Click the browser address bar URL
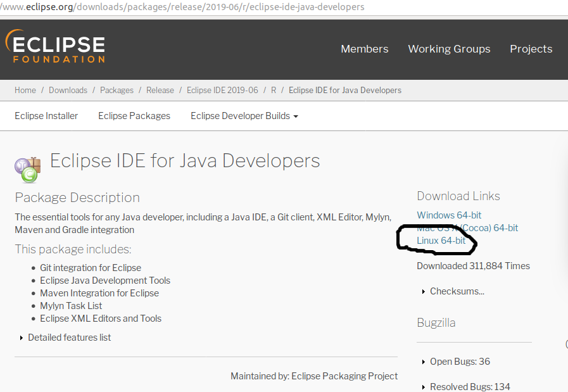 (182, 7)
